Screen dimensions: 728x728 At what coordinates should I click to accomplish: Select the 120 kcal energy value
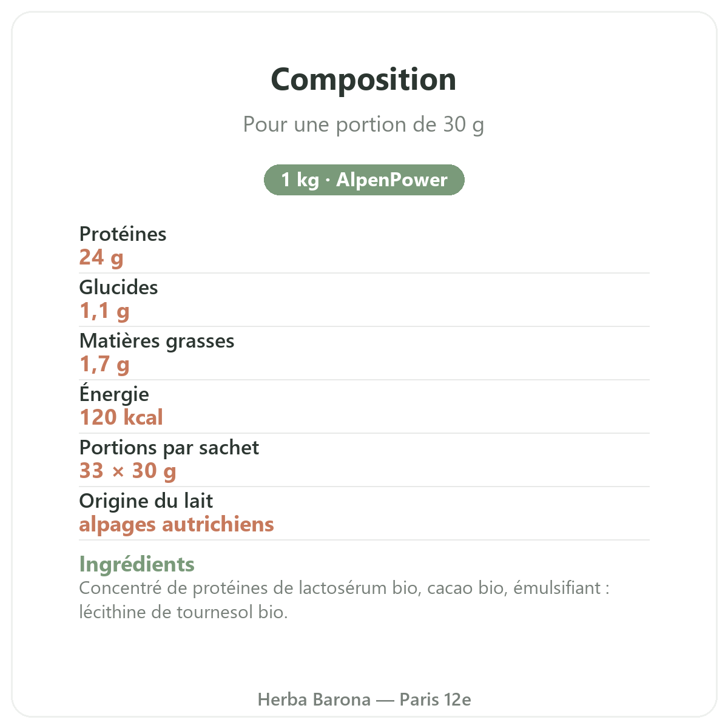coord(121,417)
